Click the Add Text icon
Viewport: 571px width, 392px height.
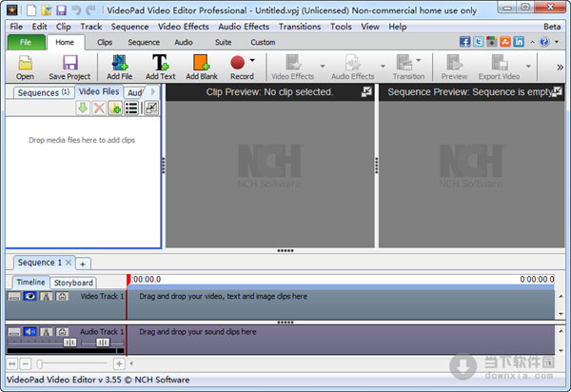click(160, 62)
